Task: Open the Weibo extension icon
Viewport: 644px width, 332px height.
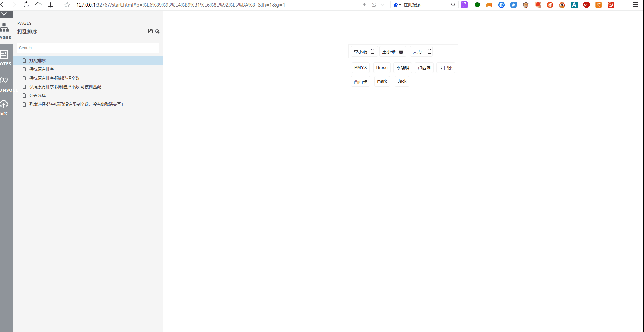Action: (562, 5)
